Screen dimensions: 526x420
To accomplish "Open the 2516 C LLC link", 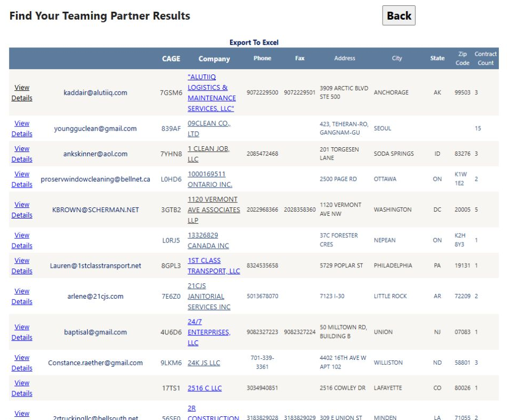I will click(205, 388).
